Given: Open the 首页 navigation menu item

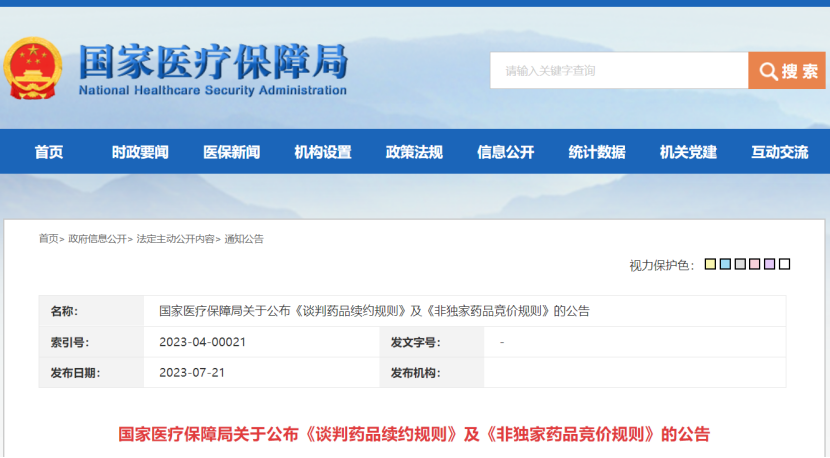Looking at the screenshot, I should pos(49,152).
